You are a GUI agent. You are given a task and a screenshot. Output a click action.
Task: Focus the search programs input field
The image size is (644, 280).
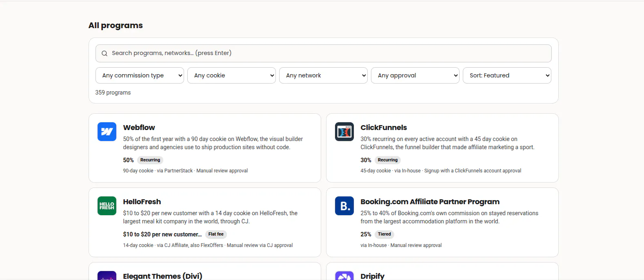[324, 53]
